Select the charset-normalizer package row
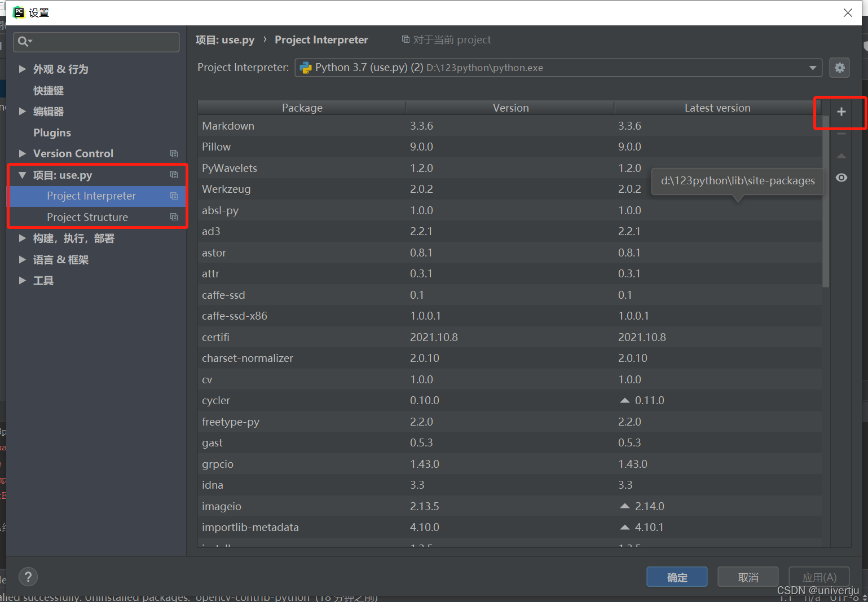 click(x=510, y=358)
